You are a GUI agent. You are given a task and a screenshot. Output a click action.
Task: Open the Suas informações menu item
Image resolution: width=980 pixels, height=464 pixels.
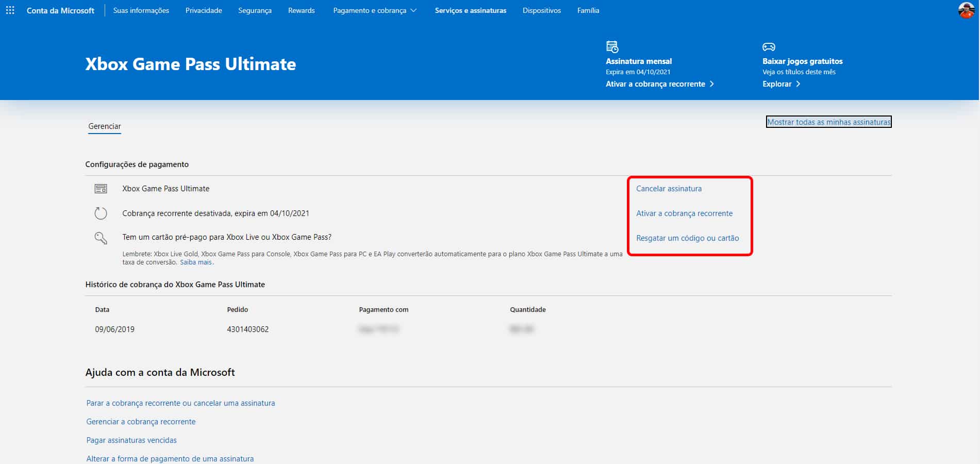pos(141,10)
